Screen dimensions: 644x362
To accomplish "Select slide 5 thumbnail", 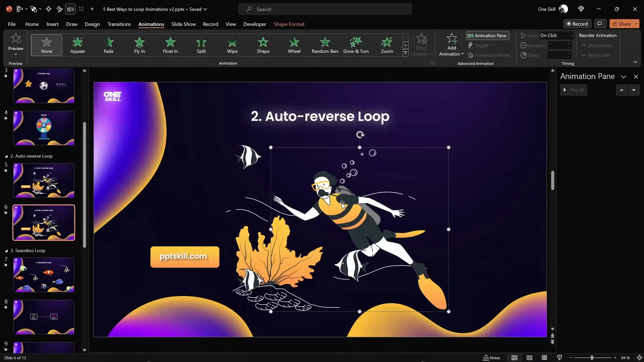I will pyautogui.click(x=44, y=180).
